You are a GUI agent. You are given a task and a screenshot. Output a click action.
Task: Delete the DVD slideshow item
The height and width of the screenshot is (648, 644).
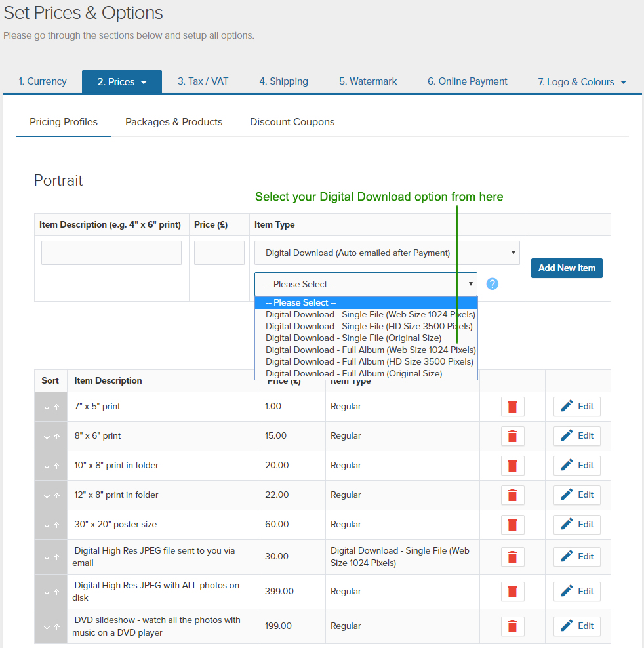click(x=512, y=626)
